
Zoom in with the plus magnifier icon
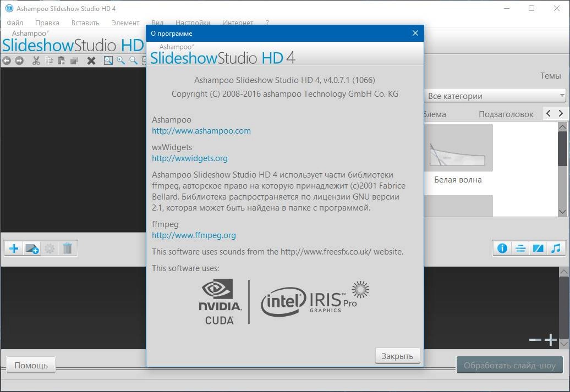pyautogui.click(x=120, y=60)
